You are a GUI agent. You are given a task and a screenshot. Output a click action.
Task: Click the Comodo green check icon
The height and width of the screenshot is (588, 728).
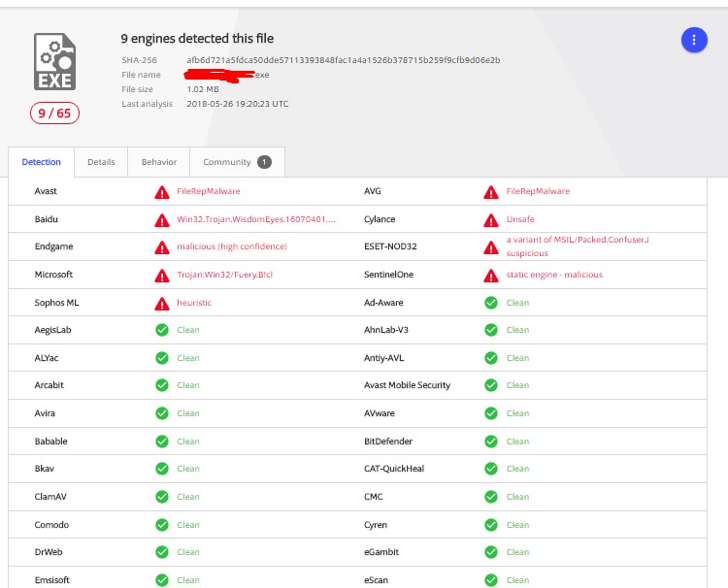pos(162,525)
